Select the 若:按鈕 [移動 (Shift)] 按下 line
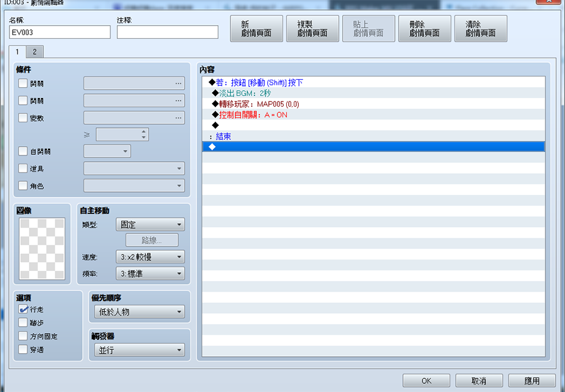565x392 pixels. tap(374, 82)
